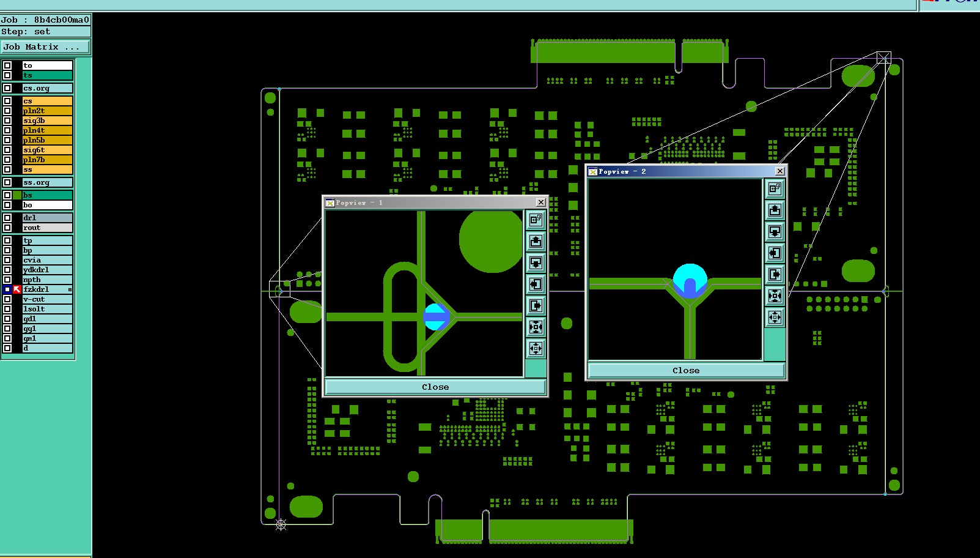
Task: Pan down in Popview 2 window
Action: point(775,231)
